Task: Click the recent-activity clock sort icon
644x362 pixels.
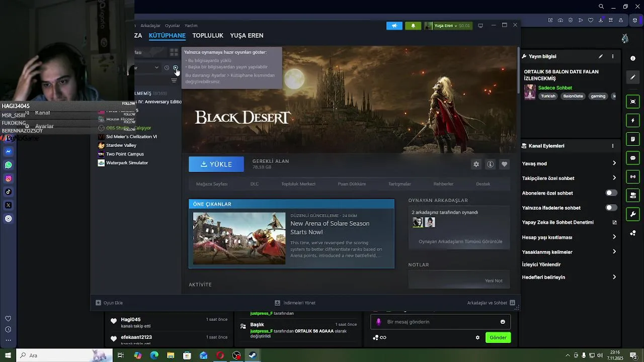Action: [167, 67]
